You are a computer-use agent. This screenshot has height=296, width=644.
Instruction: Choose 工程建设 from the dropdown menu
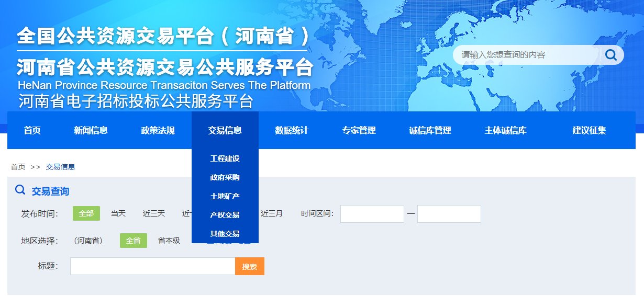[225, 158]
